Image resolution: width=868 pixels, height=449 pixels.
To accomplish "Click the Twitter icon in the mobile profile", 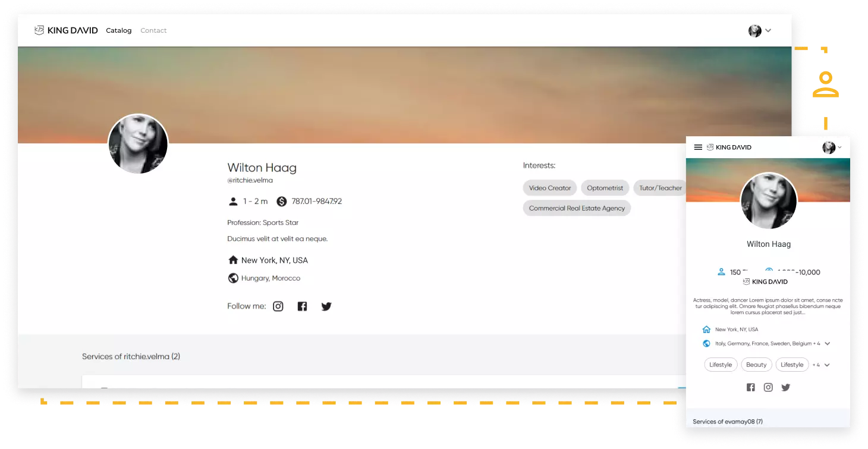I will 785,387.
